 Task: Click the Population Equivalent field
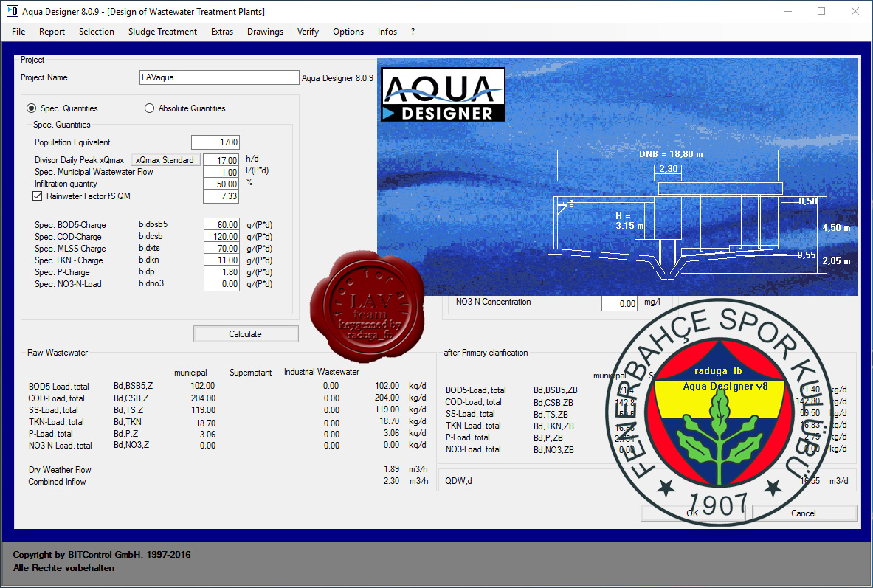pos(215,142)
